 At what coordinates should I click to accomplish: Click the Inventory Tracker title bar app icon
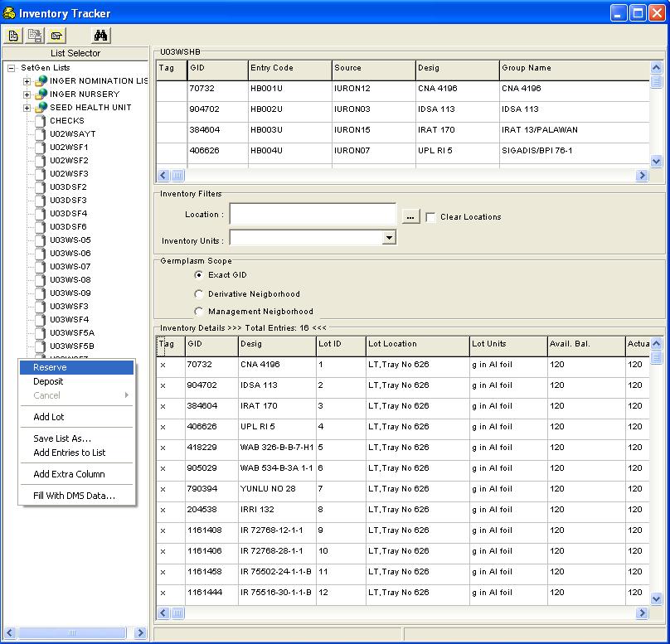pyautogui.click(x=9, y=13)
